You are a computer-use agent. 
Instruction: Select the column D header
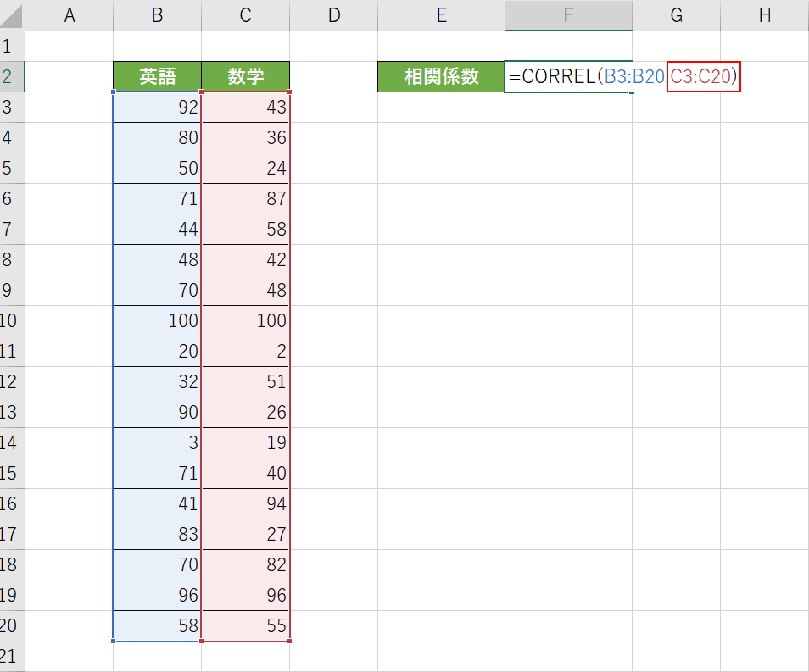333,15
